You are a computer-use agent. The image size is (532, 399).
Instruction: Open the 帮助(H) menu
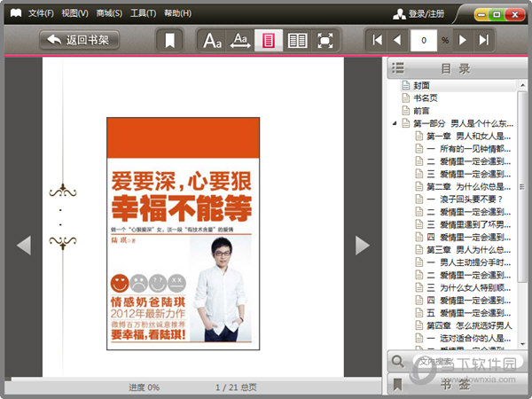point(177,13)
